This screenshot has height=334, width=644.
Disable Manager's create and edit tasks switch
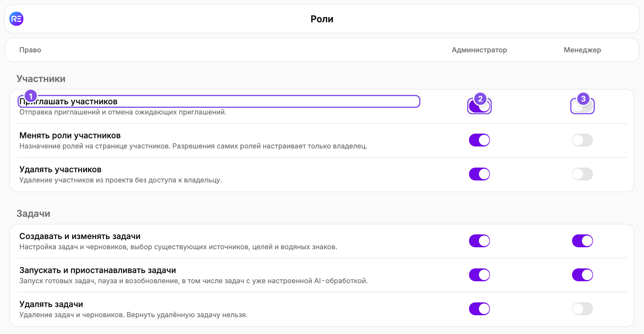[582, 241]
